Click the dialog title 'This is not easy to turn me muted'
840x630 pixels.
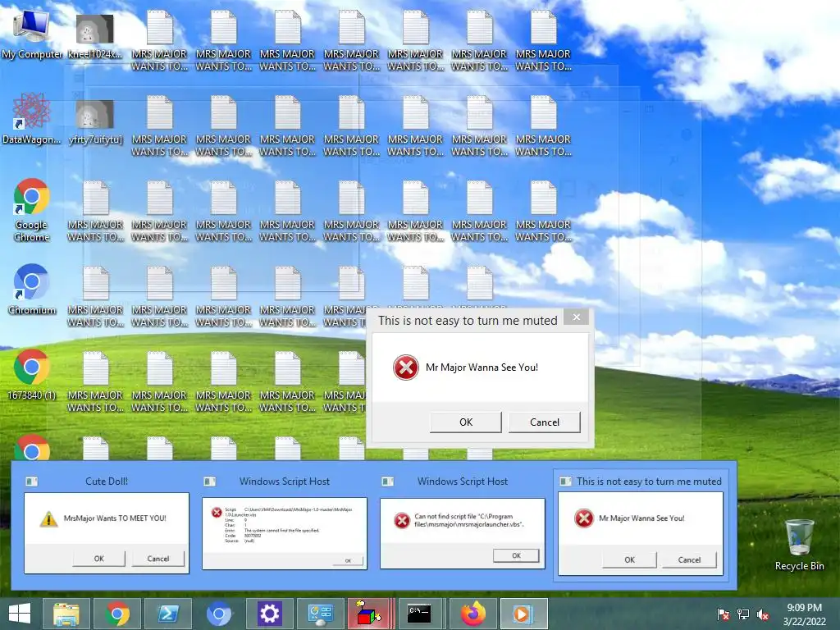(x=468, y=321)
